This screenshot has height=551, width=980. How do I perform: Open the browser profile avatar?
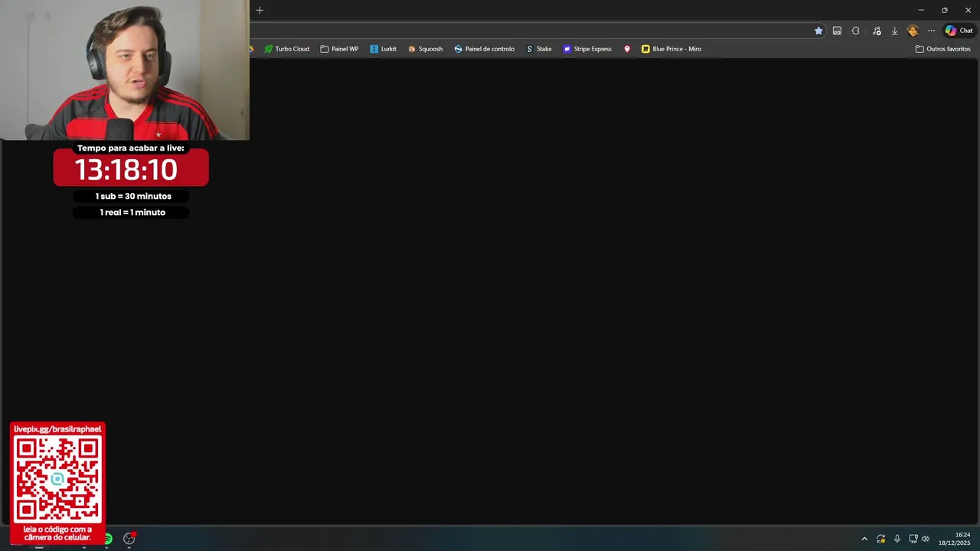click(x=913, y=31)
